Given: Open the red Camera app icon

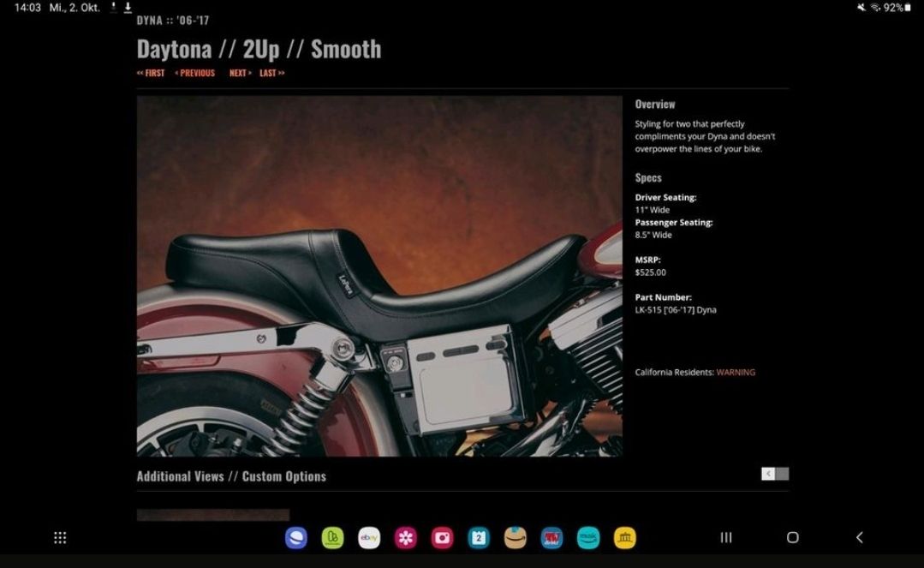Looking at the screenshot, I should tap(443, 538).
